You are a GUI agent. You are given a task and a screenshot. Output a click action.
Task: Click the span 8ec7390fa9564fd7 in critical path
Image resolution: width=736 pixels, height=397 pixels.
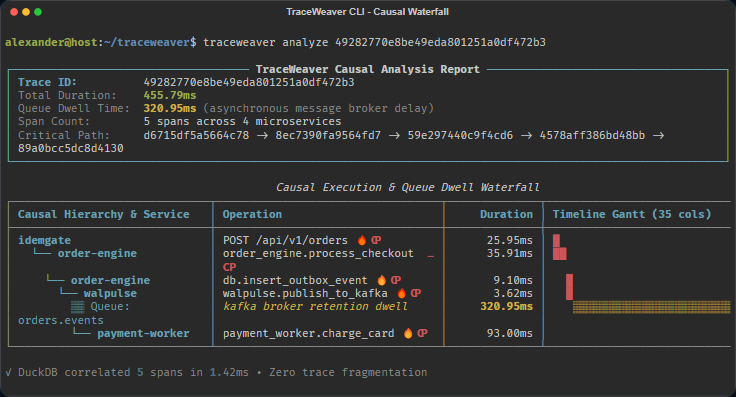point(328,135)
